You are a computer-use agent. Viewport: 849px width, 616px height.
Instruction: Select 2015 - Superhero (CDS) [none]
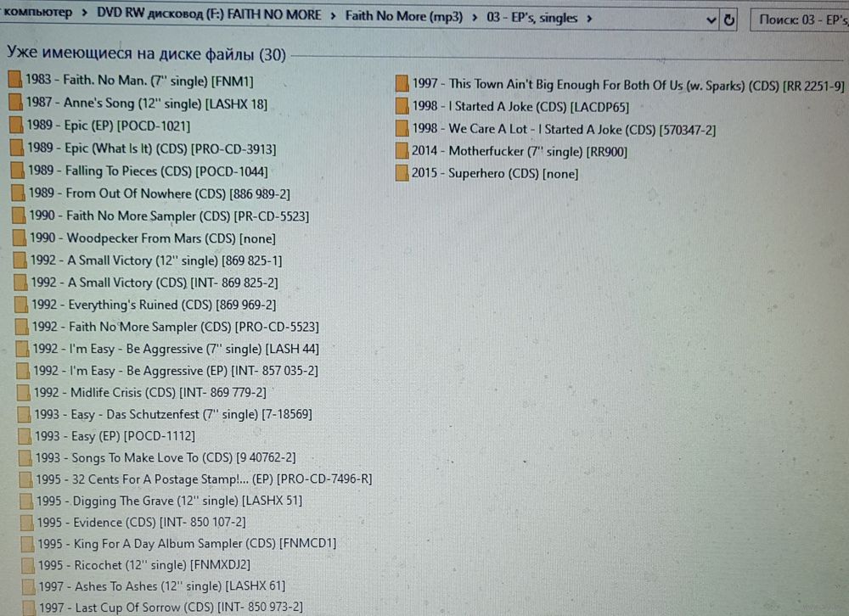[495, 173]
